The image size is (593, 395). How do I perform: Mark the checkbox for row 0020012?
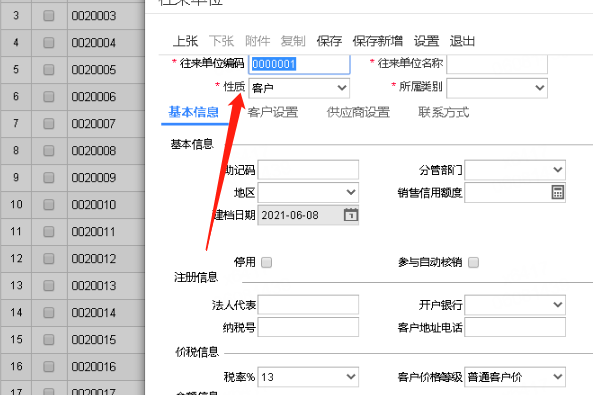click(x=48, y=259)
